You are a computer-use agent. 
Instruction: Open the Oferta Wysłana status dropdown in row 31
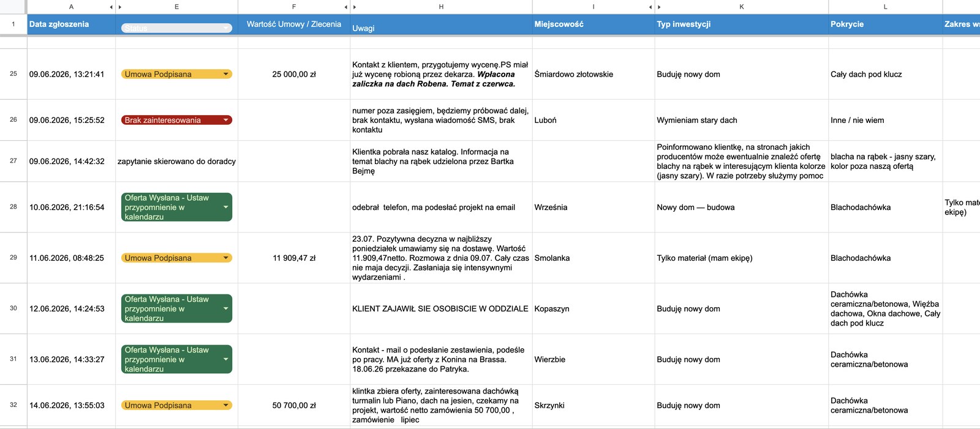tap(226, 359)
